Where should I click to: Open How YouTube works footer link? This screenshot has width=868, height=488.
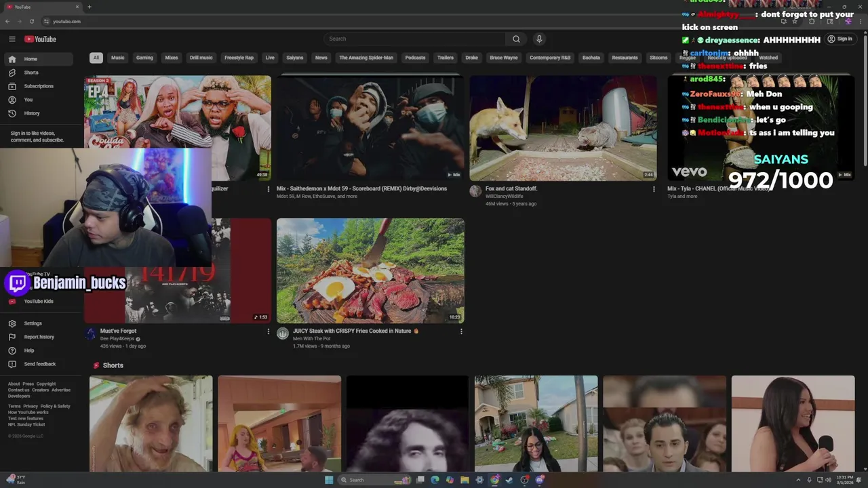[x=28, y=412]
